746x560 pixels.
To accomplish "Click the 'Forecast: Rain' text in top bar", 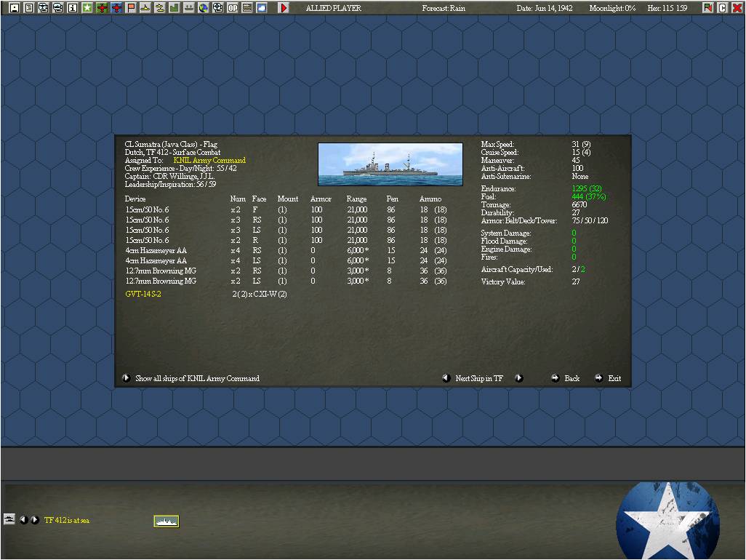I will (444, 8).
